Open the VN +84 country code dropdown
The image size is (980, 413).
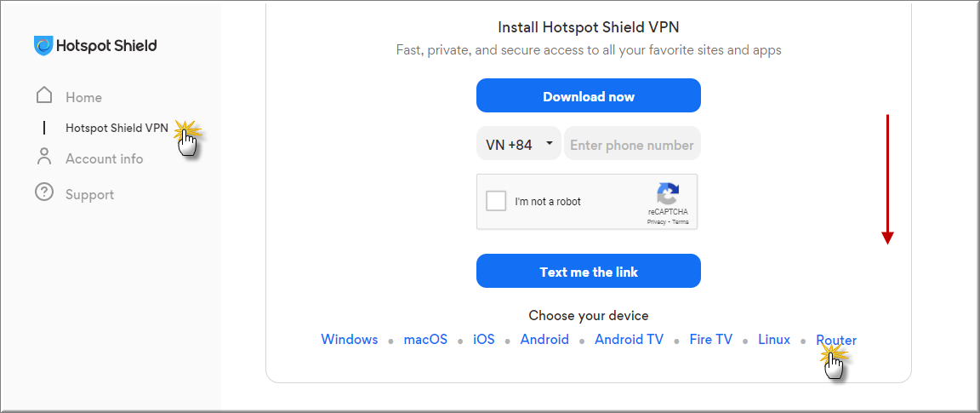pyautogui.click(x=519, y=143)
